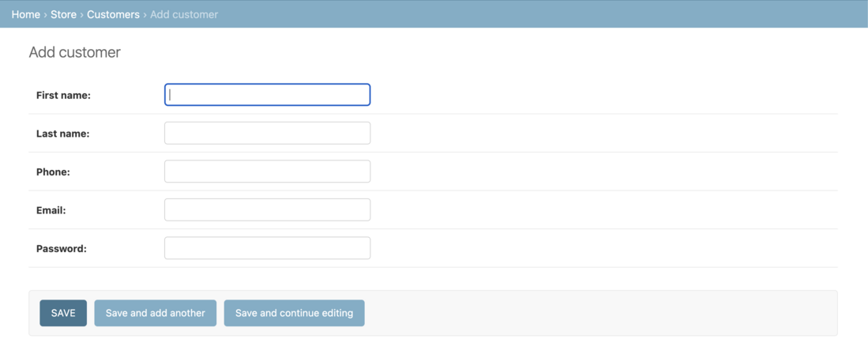Place cursor in the Email field

coord(267,209)
